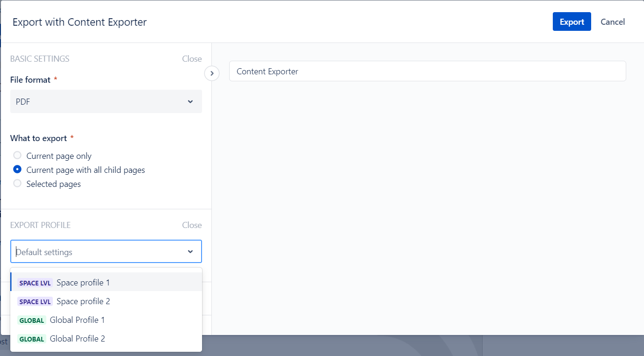This screenshot has height=356, width=644.
Task: Choose Space profile 2 from the list
Action: click(83, 301)
